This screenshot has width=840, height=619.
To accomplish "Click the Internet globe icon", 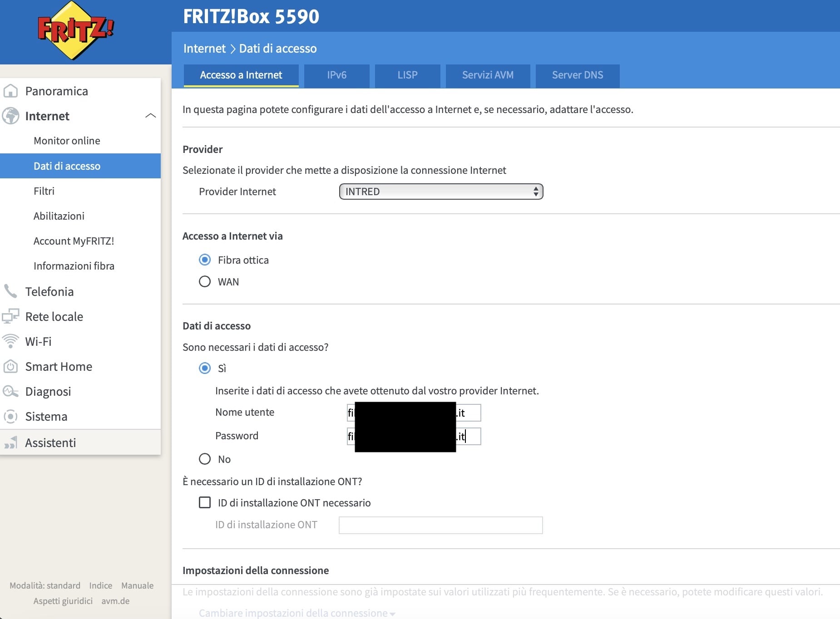I will tap(10, 116).
